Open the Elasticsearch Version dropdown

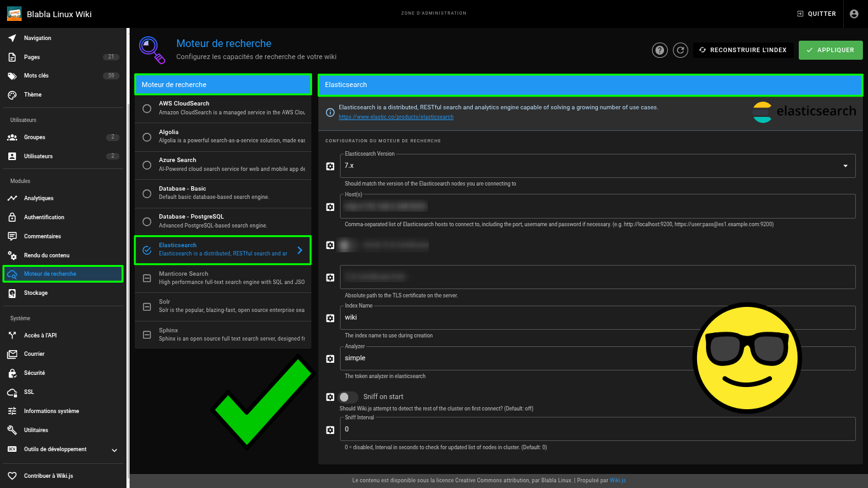coord(597,166)
